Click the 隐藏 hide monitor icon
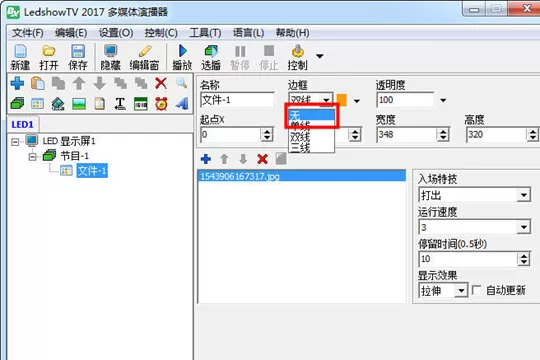 [111, 57]
